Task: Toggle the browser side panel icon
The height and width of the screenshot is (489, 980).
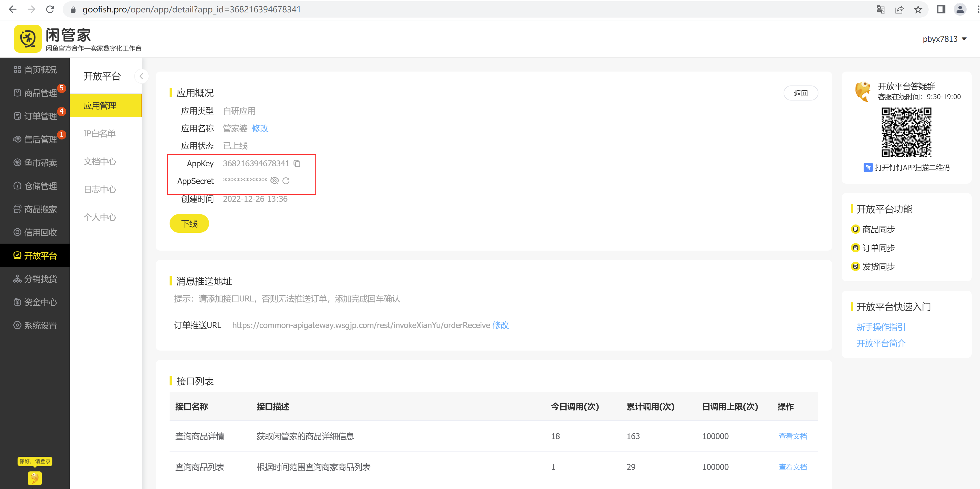Action: click(941, 10)
